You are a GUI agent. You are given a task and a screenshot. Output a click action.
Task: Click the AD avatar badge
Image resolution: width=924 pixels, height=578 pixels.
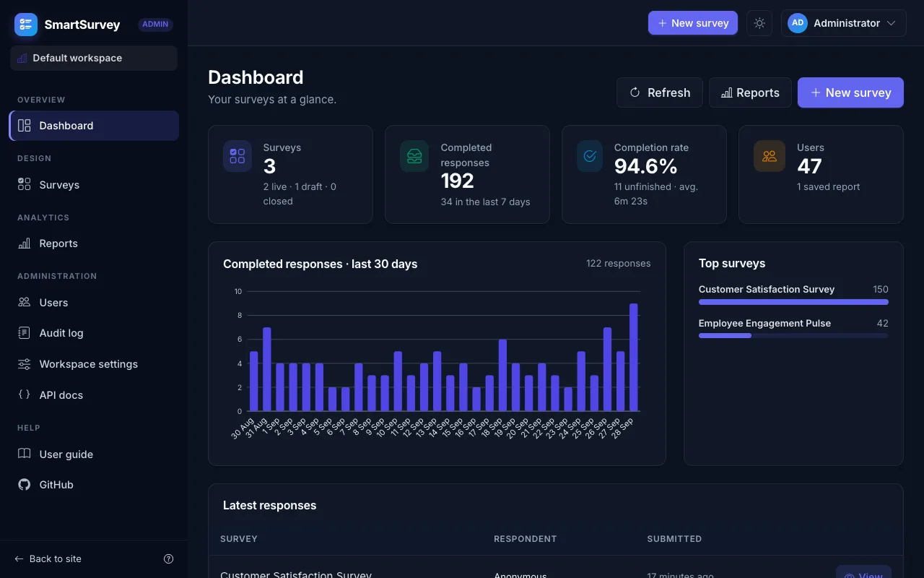click(x=797, y=23)
